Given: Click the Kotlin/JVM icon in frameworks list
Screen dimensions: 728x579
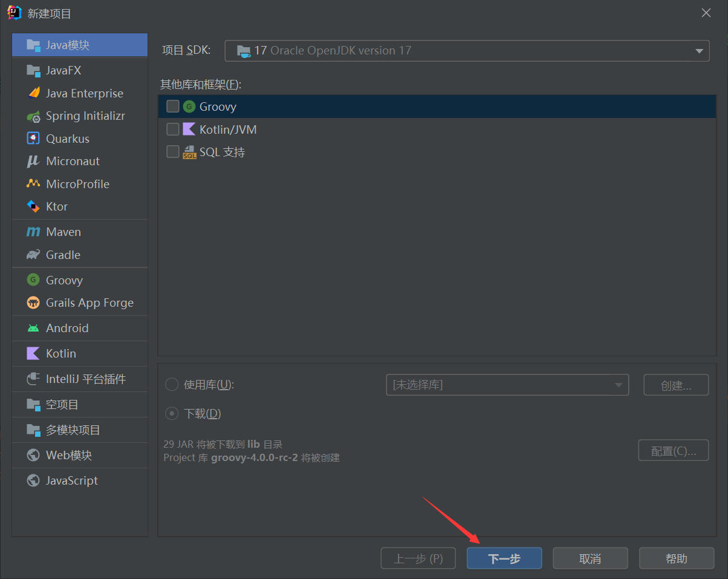Looking at the screenshot, I should 189,129.
